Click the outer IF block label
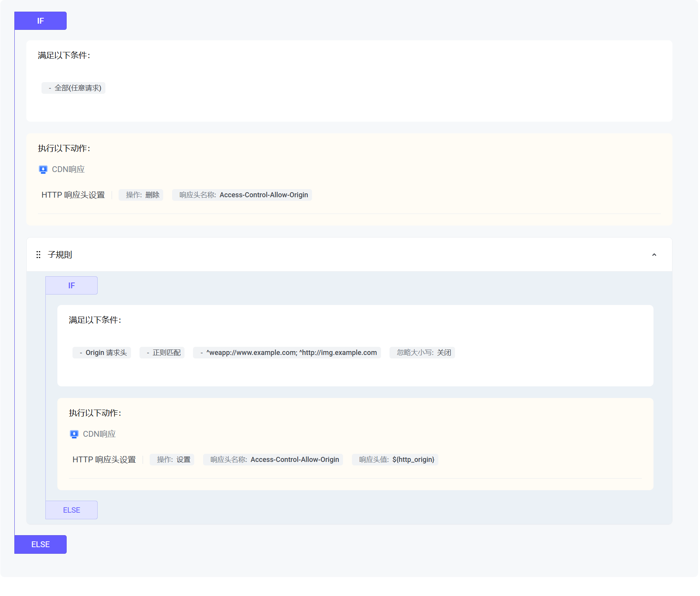The image size is (700, 596). (40, 21)
